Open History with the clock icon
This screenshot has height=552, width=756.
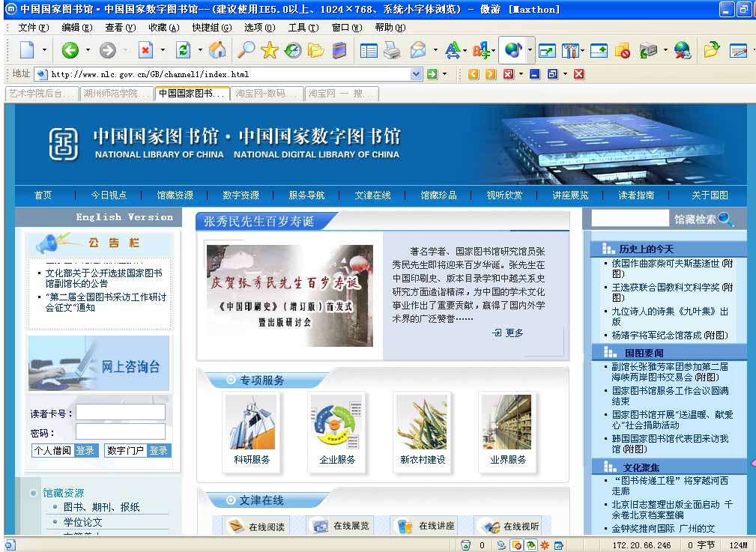(293, 50)
